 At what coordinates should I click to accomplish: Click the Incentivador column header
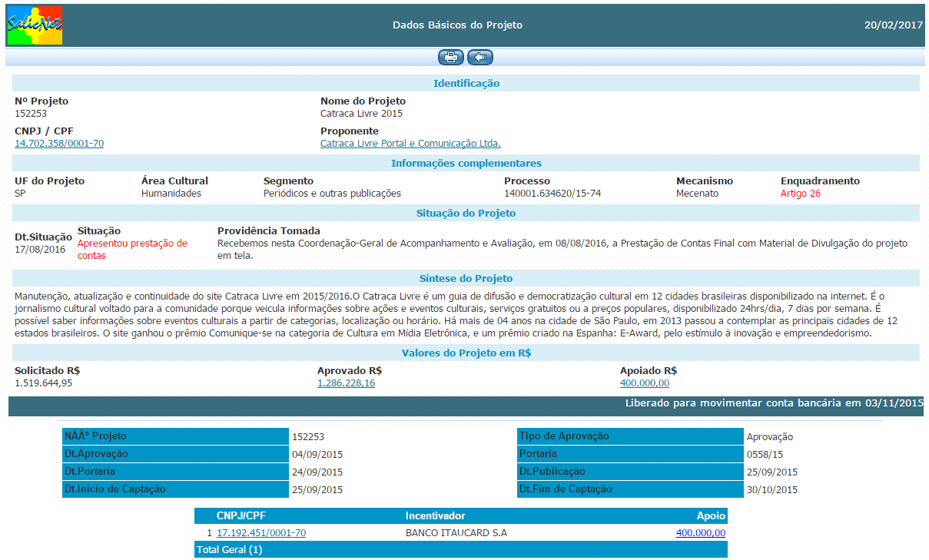436,516
